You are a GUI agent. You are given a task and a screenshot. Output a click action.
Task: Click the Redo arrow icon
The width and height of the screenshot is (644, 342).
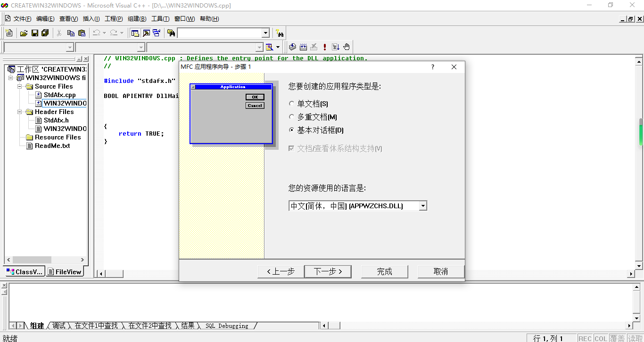tap(114, 33)
